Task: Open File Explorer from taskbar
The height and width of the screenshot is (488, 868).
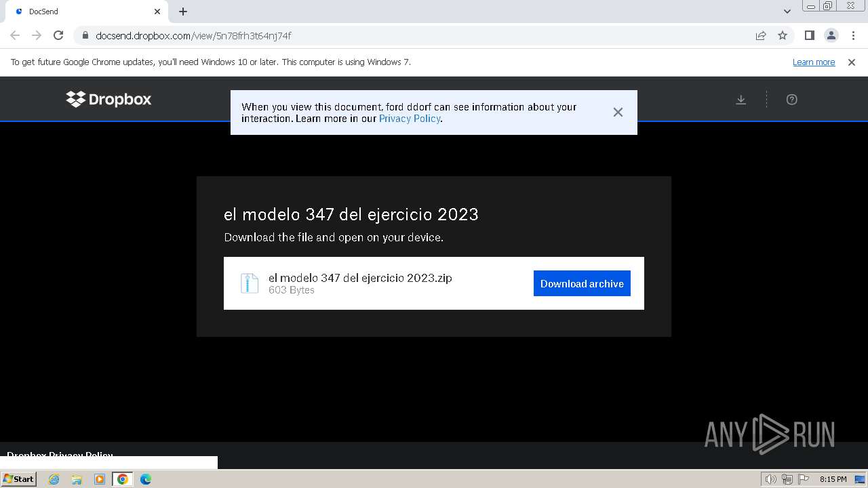Action: (x=77, y=479)
